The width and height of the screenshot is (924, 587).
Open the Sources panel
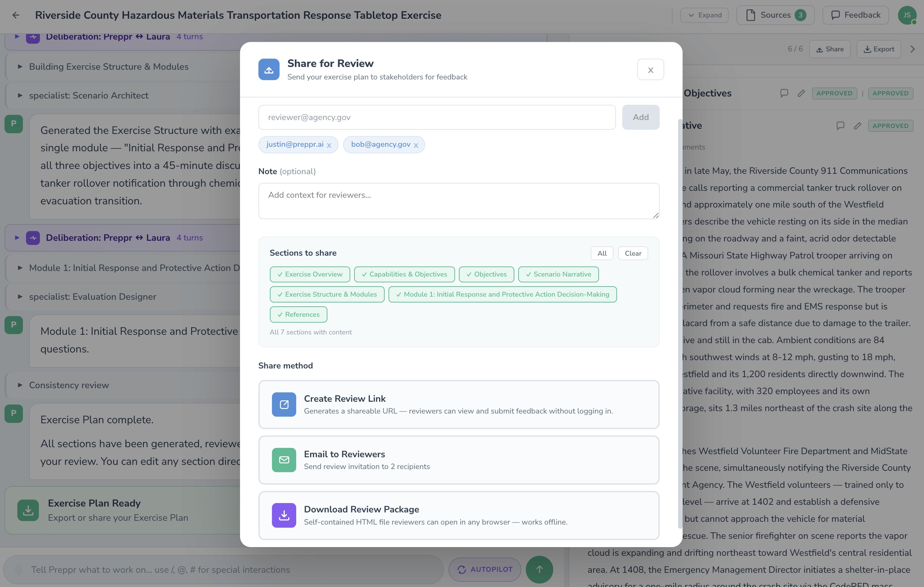(x=775, y=15)
